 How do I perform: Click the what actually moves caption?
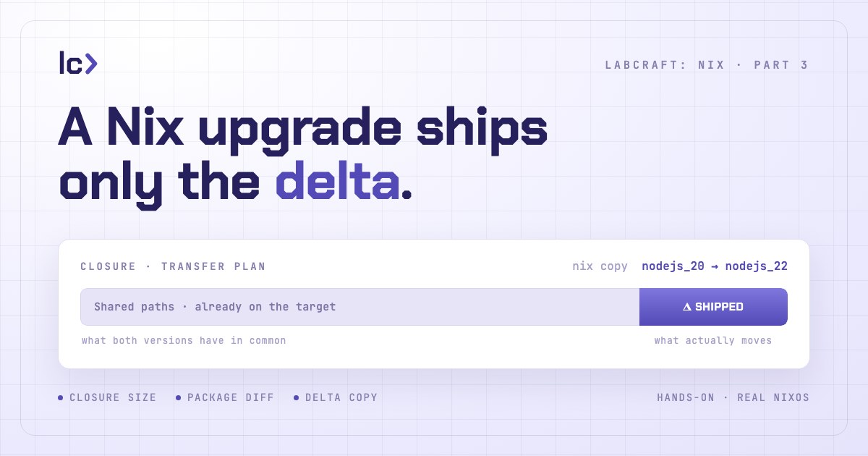tap(713, 340)
